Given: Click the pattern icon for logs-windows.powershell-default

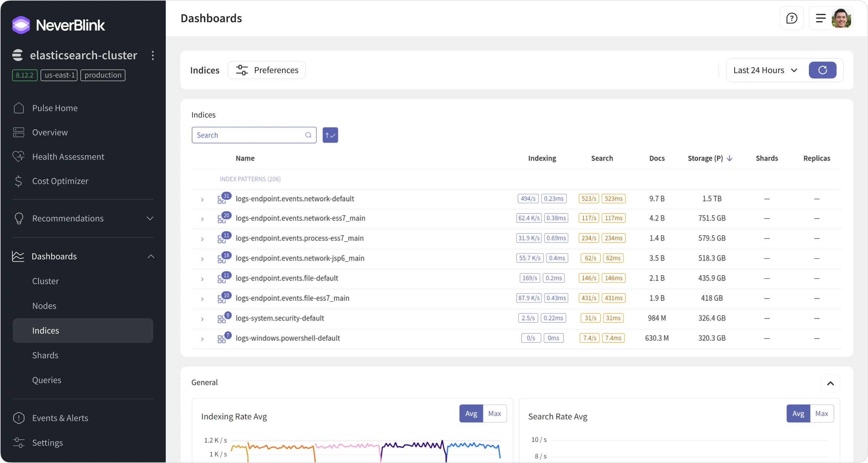Looking at the screenshot, I should click(224, 338).
